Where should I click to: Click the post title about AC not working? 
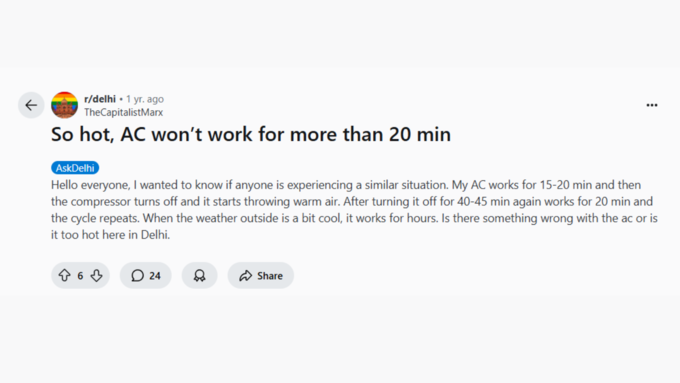click(x=251, y=134)
